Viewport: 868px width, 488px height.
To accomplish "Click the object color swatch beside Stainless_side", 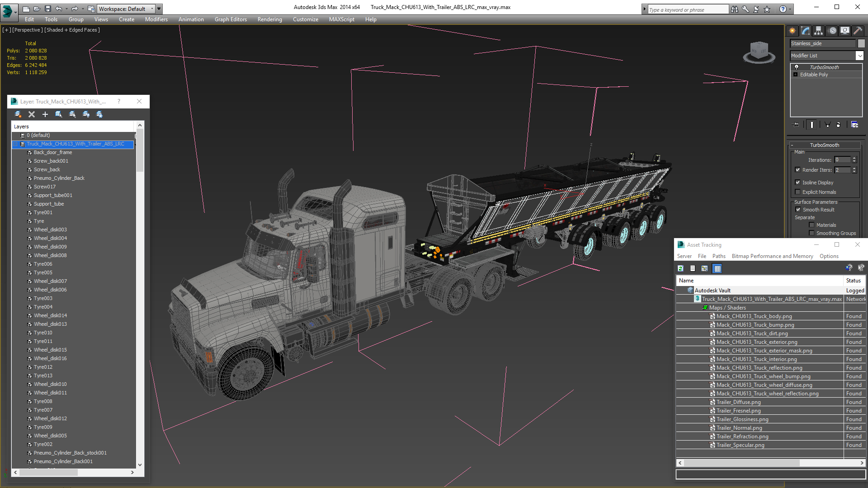I will pyautogui.click(x=861, y=43).
